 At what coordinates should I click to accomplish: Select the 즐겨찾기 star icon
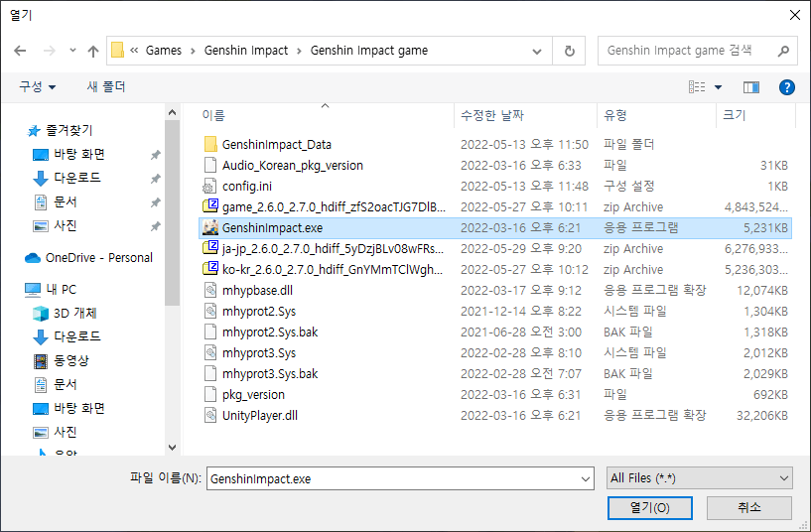34,131
